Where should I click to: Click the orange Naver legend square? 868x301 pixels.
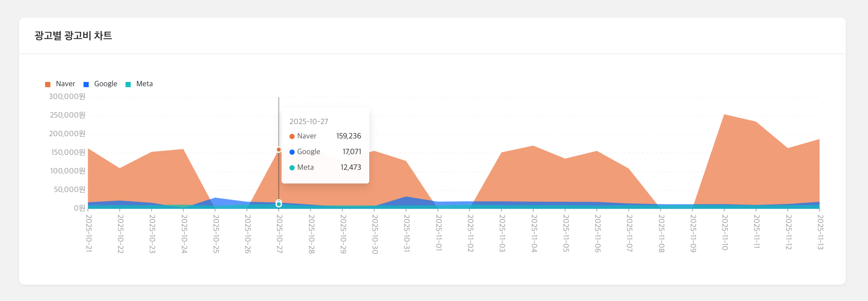(x=48, y=84)
